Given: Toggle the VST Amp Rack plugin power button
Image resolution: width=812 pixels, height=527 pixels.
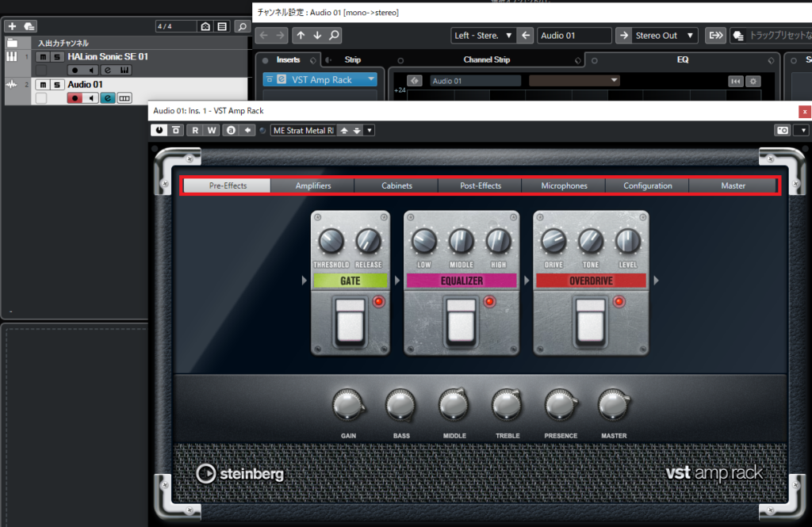Looking at the screenshot, I should tap(159, 131).
